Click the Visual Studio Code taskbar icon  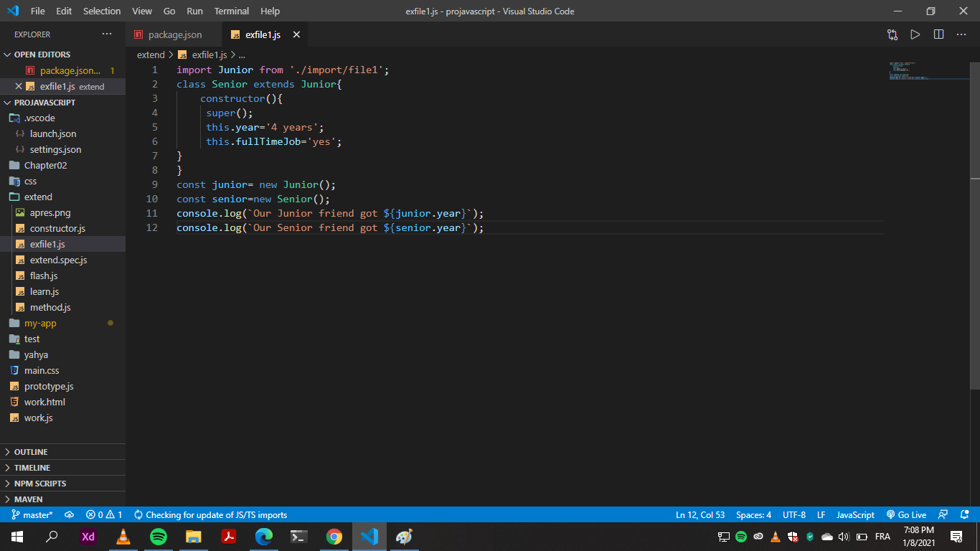click(x=369, y=537)
